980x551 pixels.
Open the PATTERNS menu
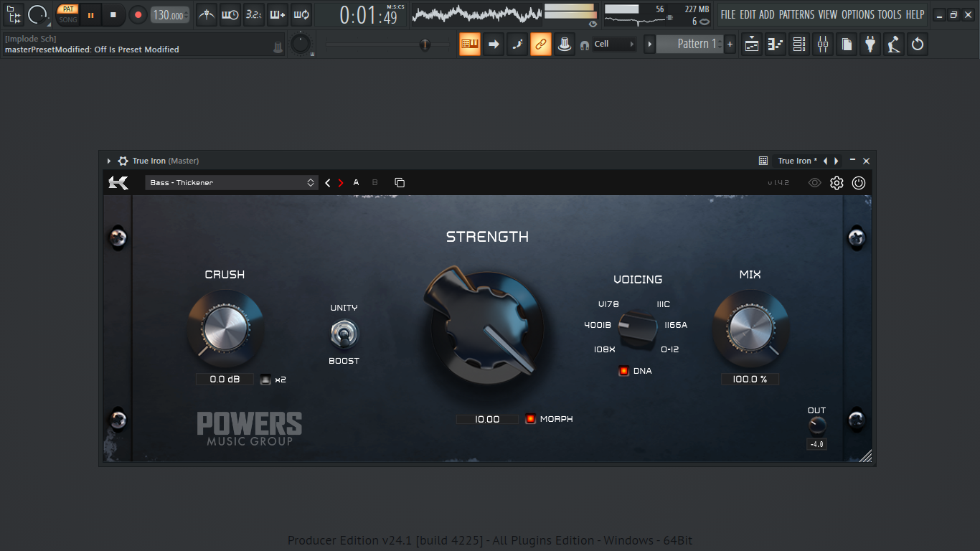pyautogui.click(x=796, y=14)
